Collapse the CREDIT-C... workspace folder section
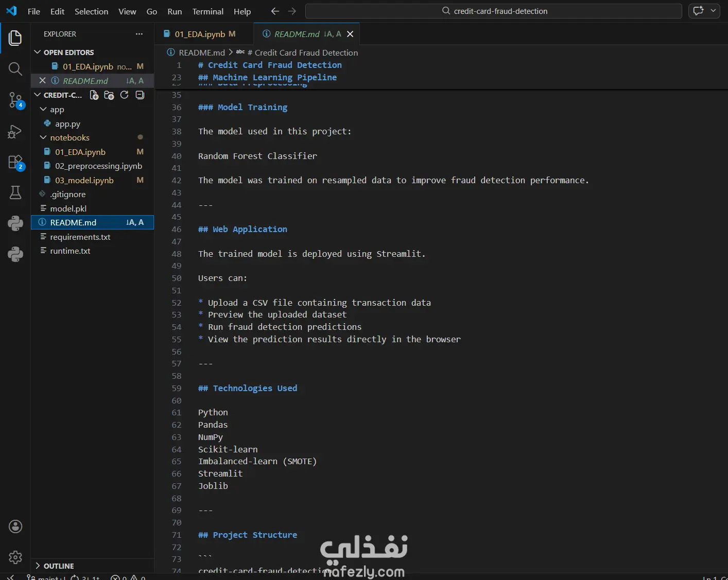Viewport: 728px width, 580px height. [x=37, y=95]
